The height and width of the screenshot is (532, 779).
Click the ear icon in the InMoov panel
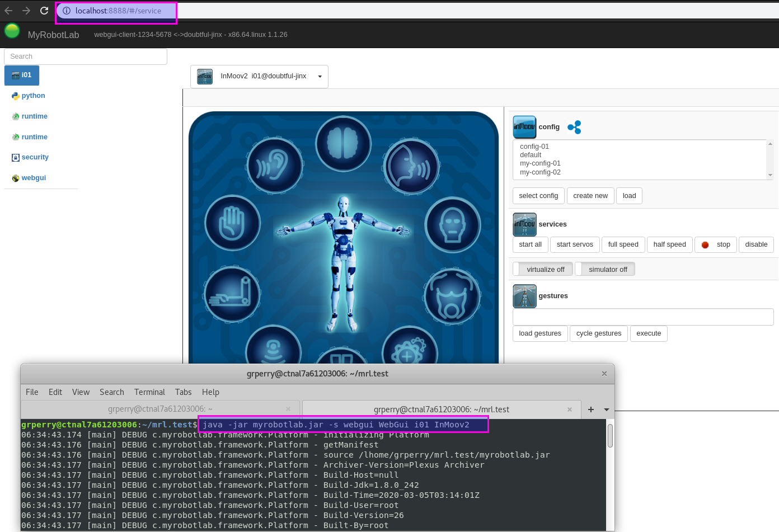coord(275,166)
